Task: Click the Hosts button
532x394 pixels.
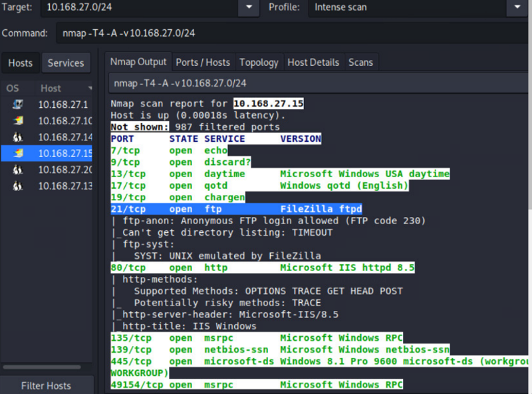Action: click(21, 63)
